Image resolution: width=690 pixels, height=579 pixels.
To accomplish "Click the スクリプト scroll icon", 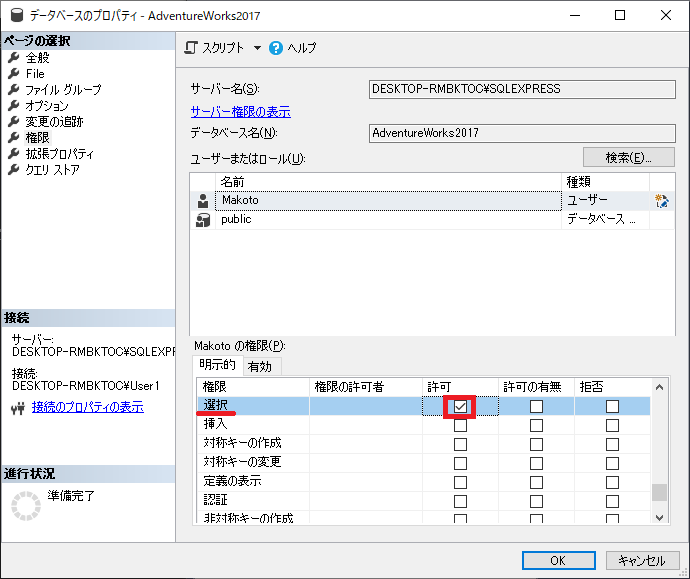I will pyautogui.click(x=191, y=48).
